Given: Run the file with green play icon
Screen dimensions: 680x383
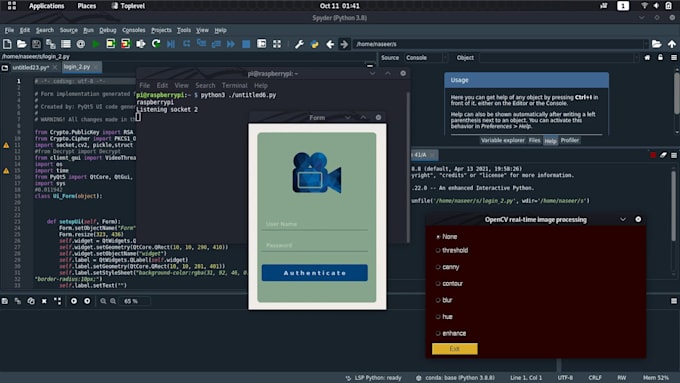Looking at the screenshot, I should pyautogui.click(x=96, y=44).
